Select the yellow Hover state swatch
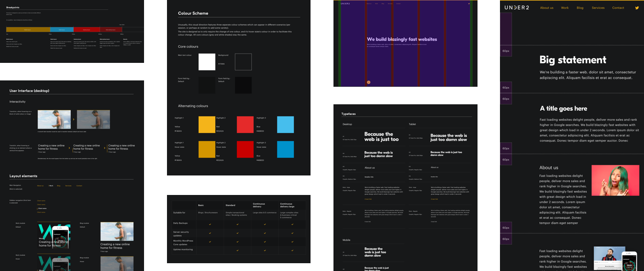 207,149
